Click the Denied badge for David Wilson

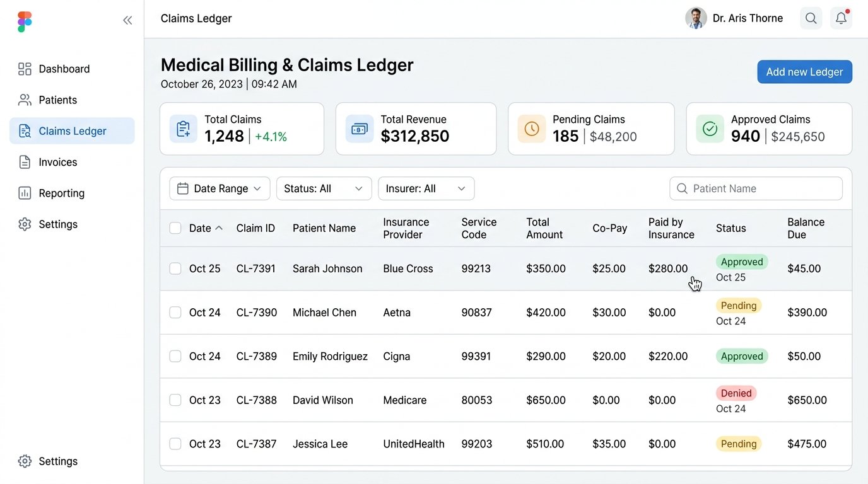coord(736,393)
